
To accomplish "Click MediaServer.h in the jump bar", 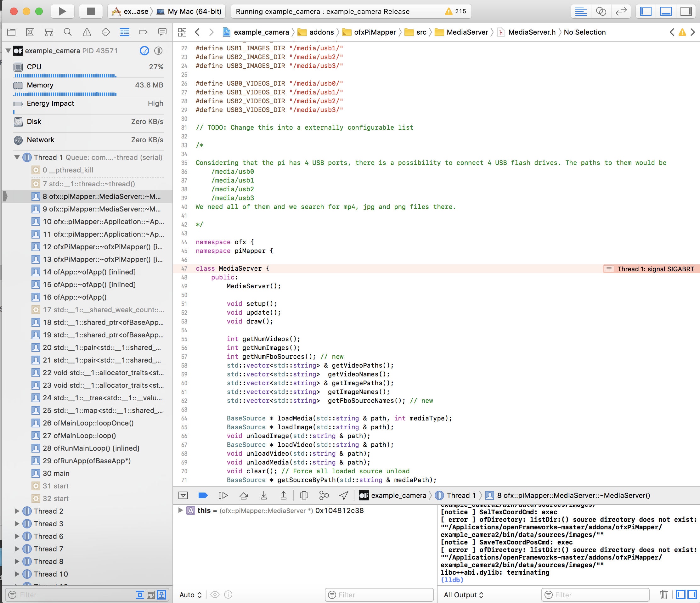I will pyautogui.click(x=531, y=32).
